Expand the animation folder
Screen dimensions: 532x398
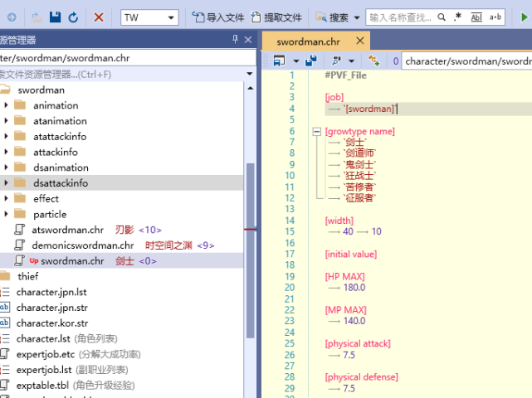pos(7,105)
